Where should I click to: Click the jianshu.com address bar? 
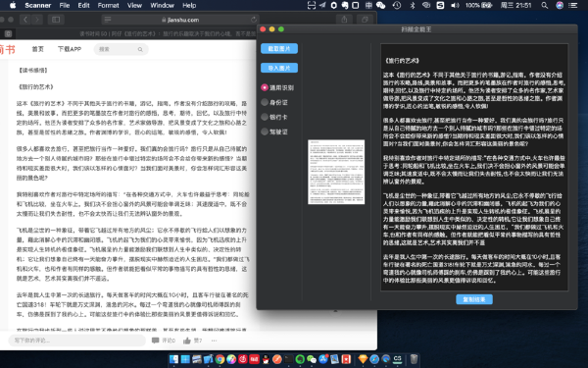(180, 20)
